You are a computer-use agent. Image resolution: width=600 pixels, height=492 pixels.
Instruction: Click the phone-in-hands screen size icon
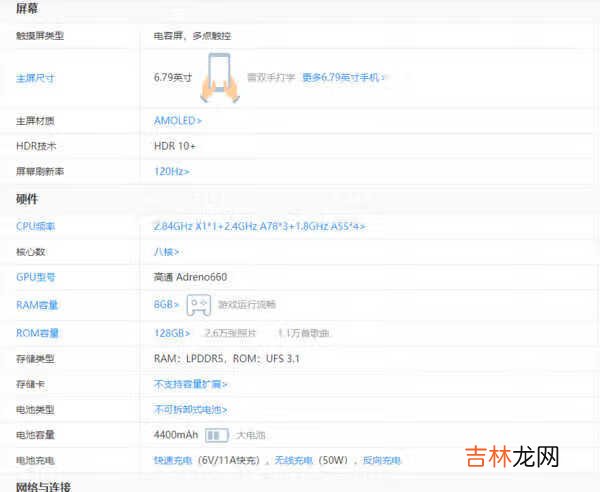pos(220,76)
